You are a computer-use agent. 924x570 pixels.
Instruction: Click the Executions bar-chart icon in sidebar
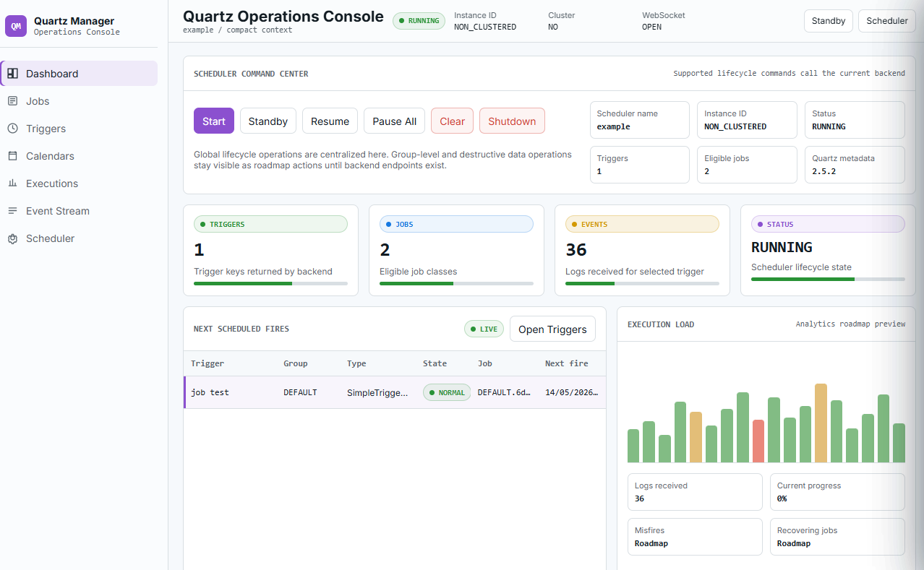pyautogui.click(x=12, y=183)
